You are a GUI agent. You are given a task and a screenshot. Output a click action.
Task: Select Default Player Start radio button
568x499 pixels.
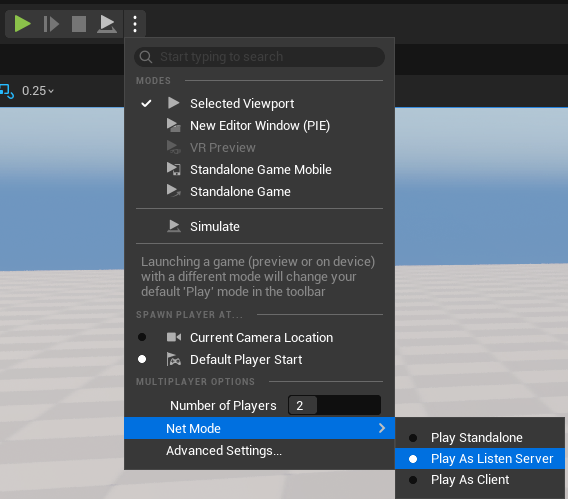[x=142, y=359]
